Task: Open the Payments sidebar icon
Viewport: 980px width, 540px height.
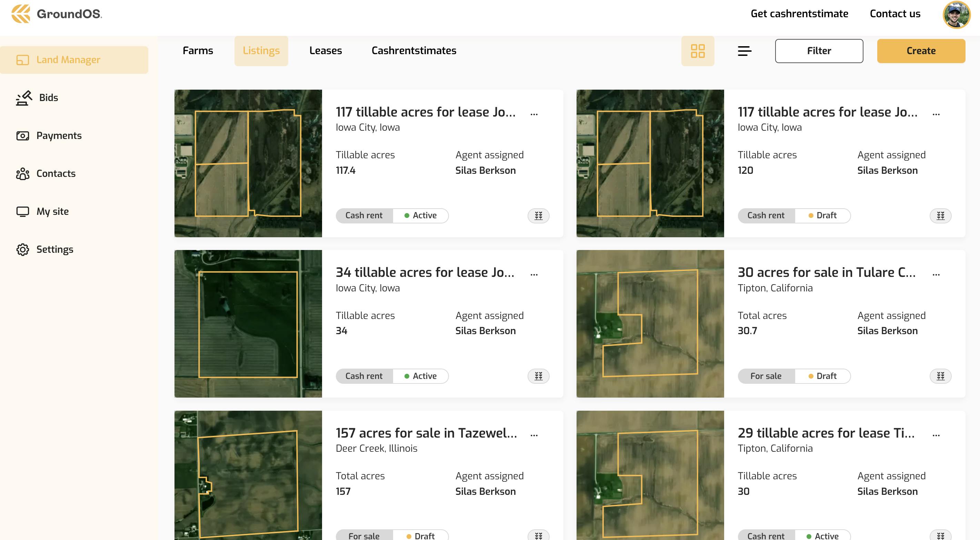Action: point(23,135)
